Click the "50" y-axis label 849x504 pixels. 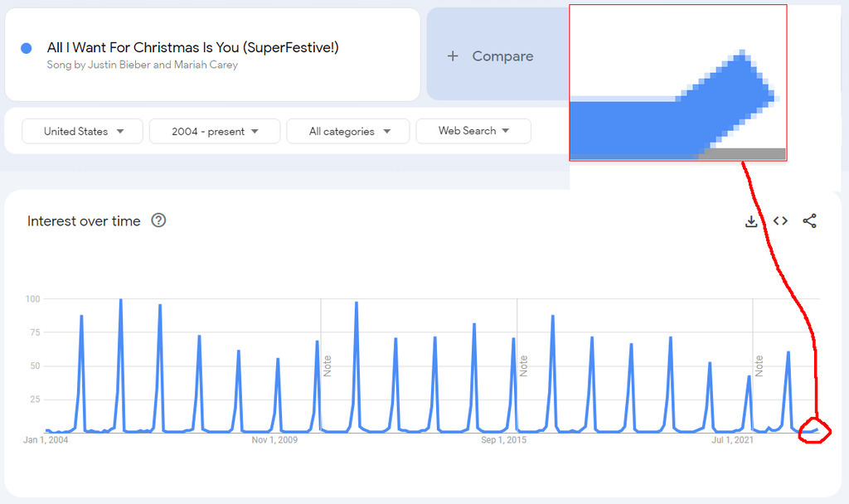pyautogui.click(x=35, y=366)
